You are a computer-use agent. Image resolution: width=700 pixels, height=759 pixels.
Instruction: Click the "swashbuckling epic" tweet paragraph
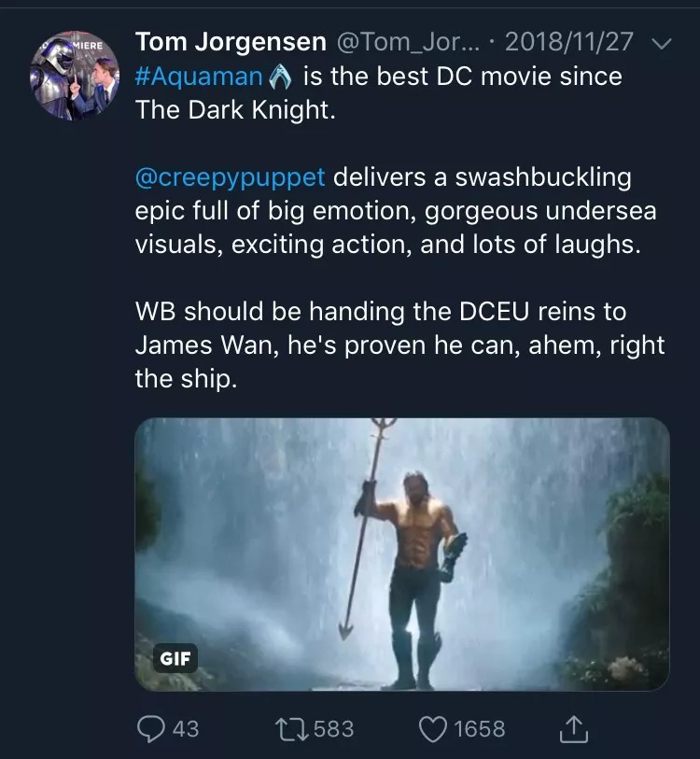(x=396, y=211)
